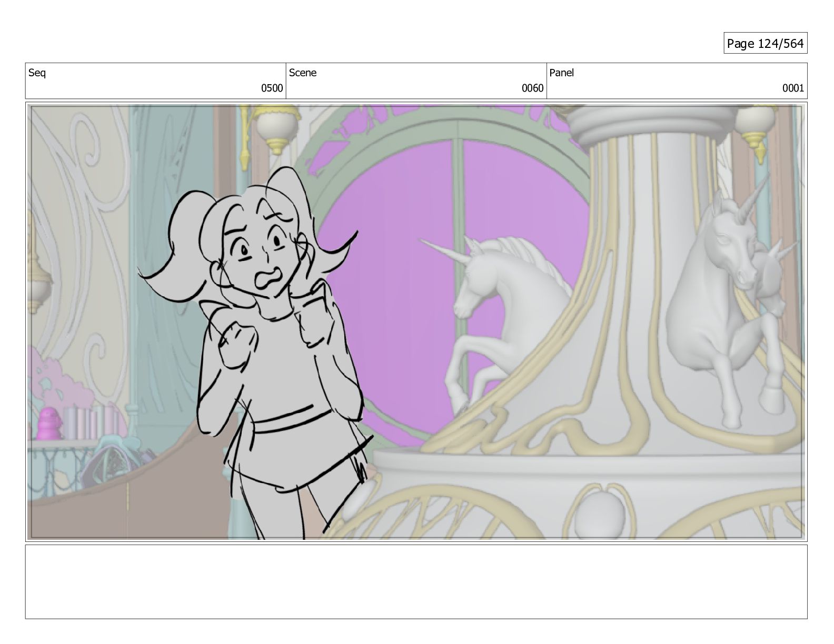Screen dimensions: 834x644
Task: Click the Seq value 0500
Action: [272, 88]
